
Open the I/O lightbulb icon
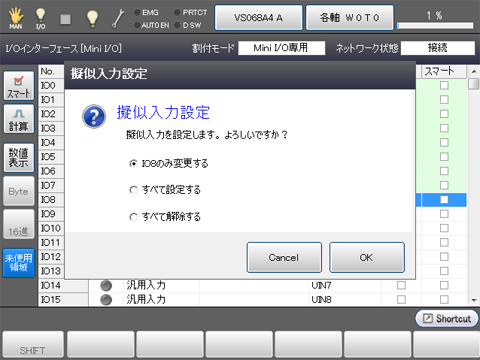(x=40, y=18)
